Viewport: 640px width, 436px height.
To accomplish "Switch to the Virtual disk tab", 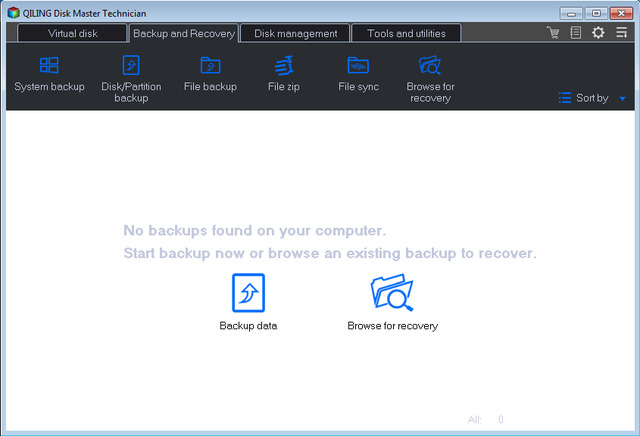I will coord(72,33).
